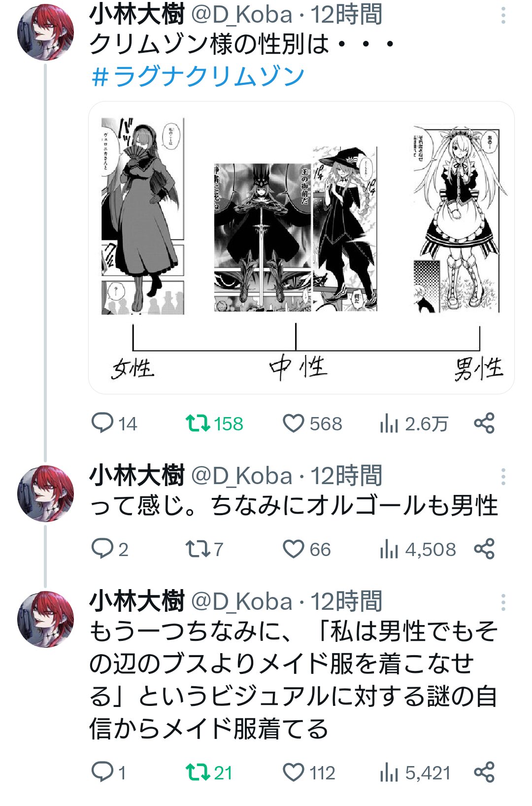This screenshot has width=532, height=806.
Task: Open the #ラグナクリムゾン hashtag link
Action: [198, 76]
